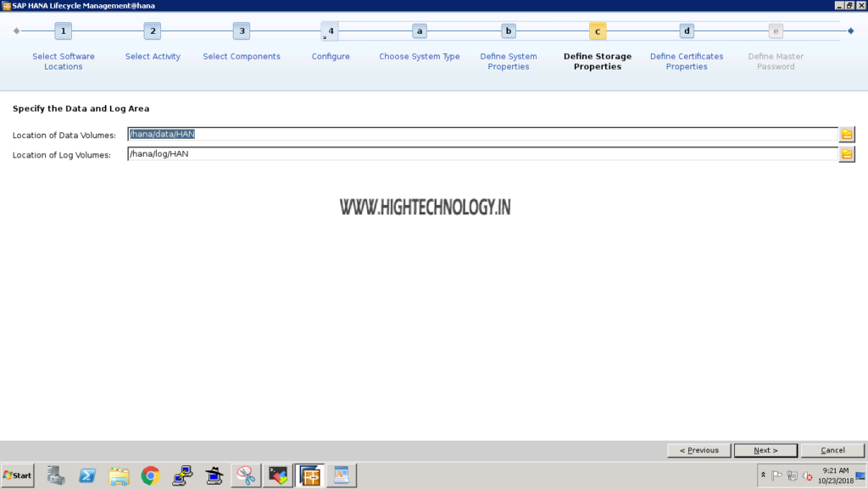Viewport: 868px width, 489px height.
Task: Browse folder for Log Volumes location
Action: click(x=847, y=154)
